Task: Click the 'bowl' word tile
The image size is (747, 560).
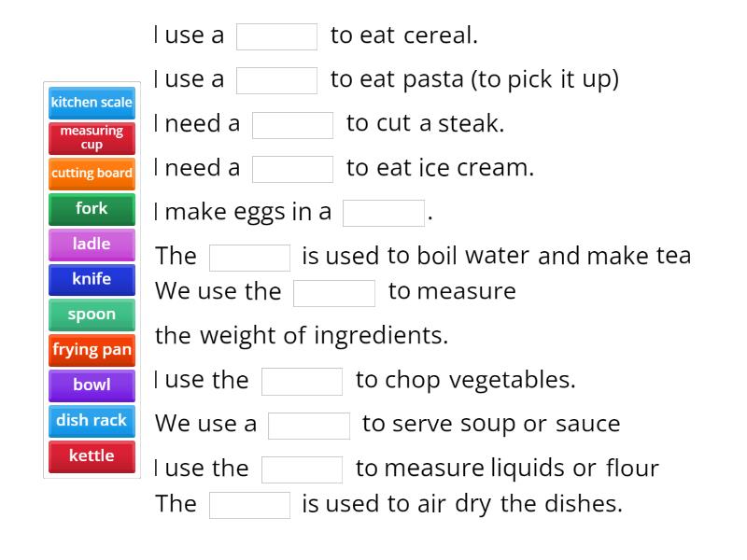Action: (91, 385)
